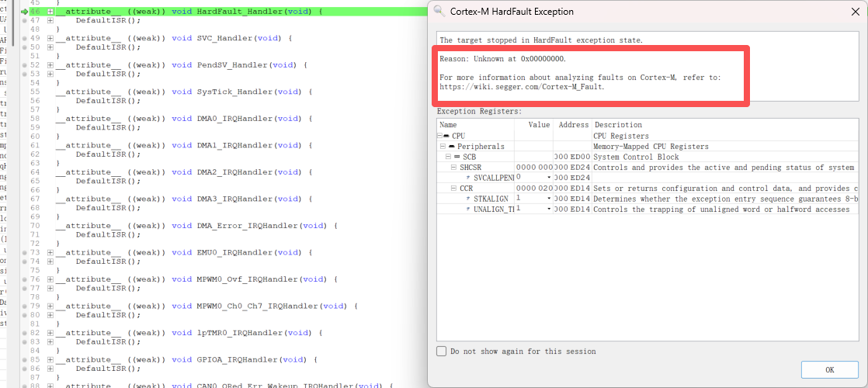
Task: Click the Name column header
Action: click(x=475, y=125)
